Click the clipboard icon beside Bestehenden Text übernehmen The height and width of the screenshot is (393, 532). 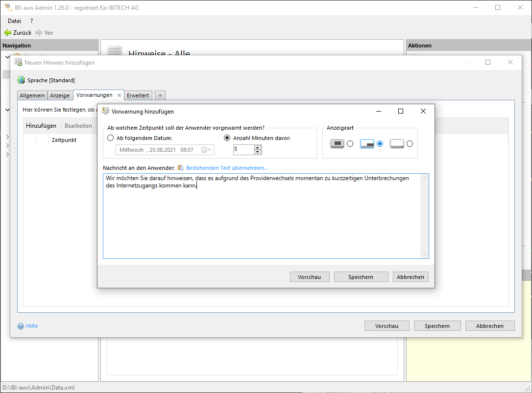[180, 168]
